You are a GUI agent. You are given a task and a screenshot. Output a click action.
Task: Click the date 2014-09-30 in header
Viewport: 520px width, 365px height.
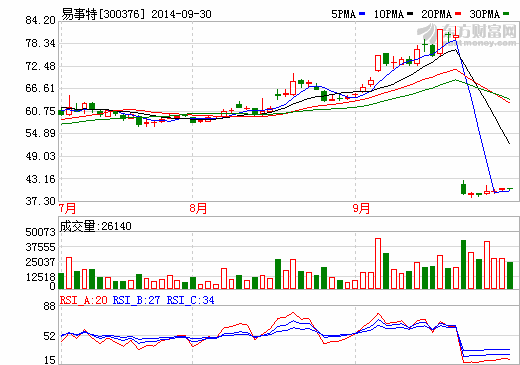click(x=181, y=14)
